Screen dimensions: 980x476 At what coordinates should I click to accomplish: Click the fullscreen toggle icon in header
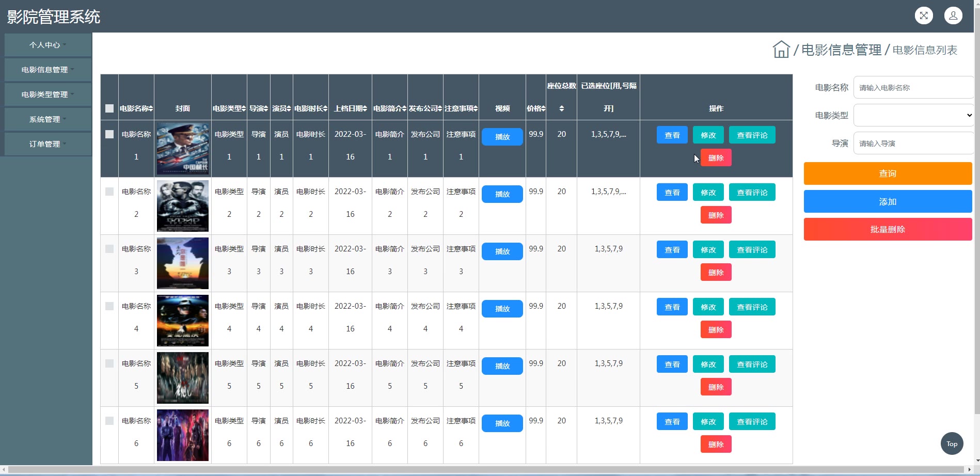(x=924, y=15)
